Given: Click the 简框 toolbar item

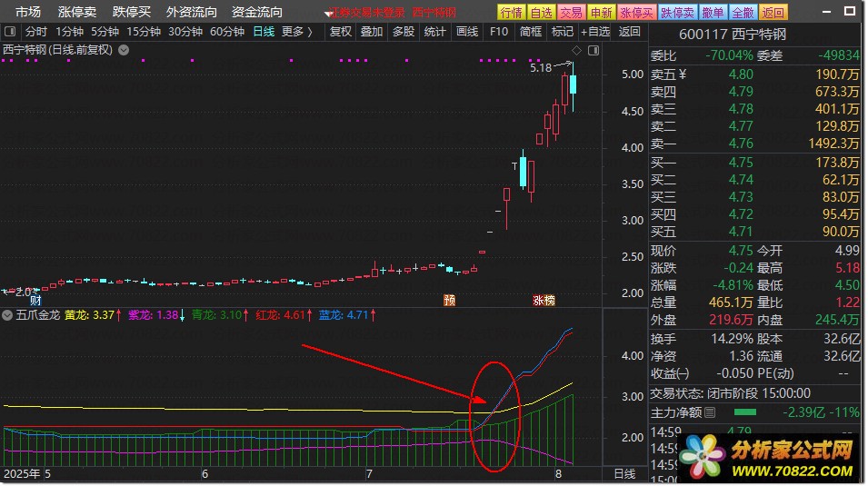Looking at the screenshot, I should pyautogui.click(x=530, y=32).
